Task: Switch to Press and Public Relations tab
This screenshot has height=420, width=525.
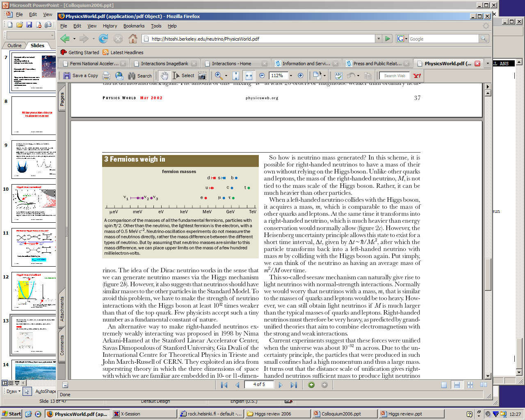Action: [x=377, y=64]
